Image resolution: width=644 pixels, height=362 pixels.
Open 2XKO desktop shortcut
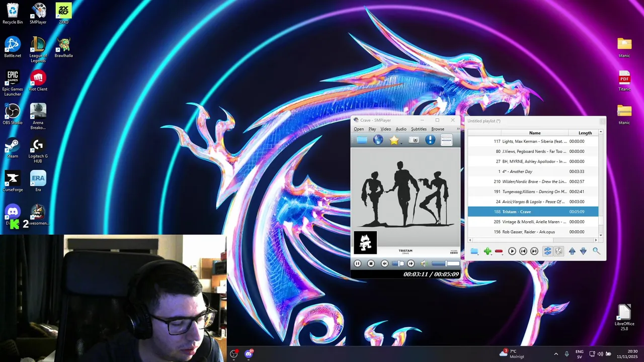pos(63,14)
